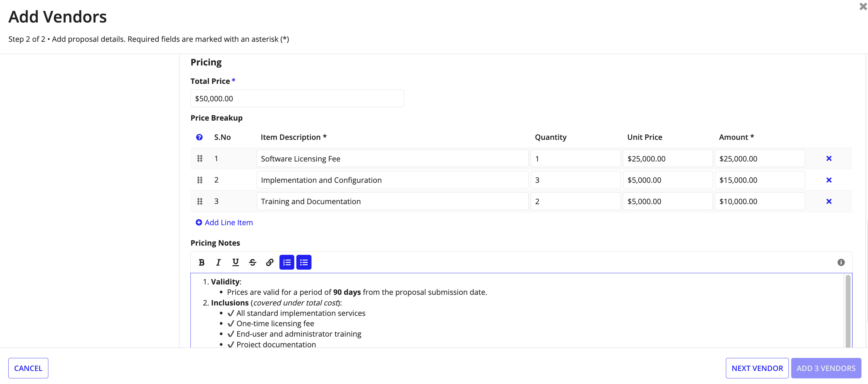Edit the Total Price field
Viewport: 868px width, 384px height.
[297, 99]
